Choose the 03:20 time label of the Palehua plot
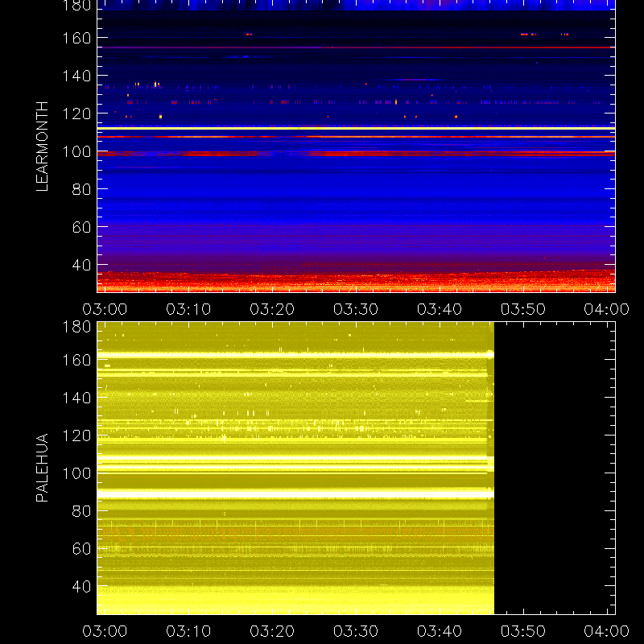 point(272,631)
